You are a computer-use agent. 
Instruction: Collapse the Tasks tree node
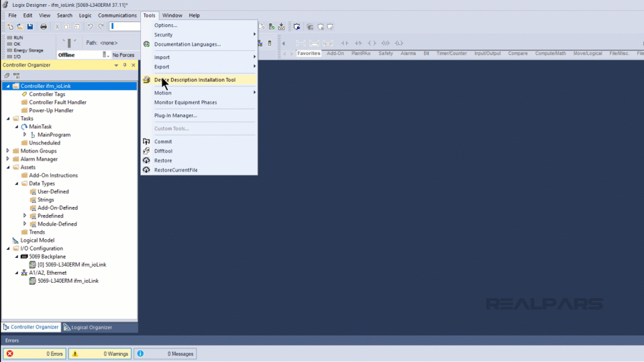click(8, 118)
